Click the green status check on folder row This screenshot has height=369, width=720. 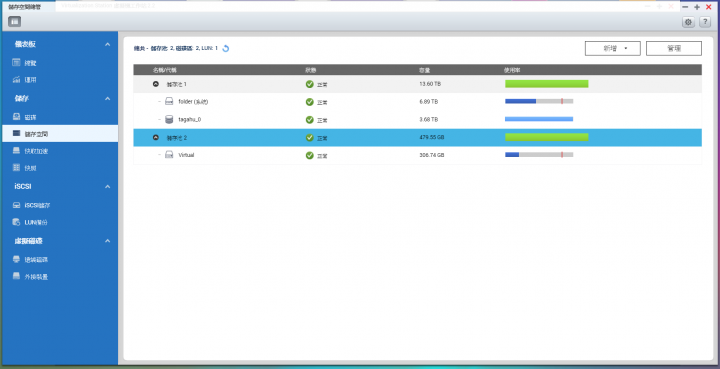tap(309, 101)
